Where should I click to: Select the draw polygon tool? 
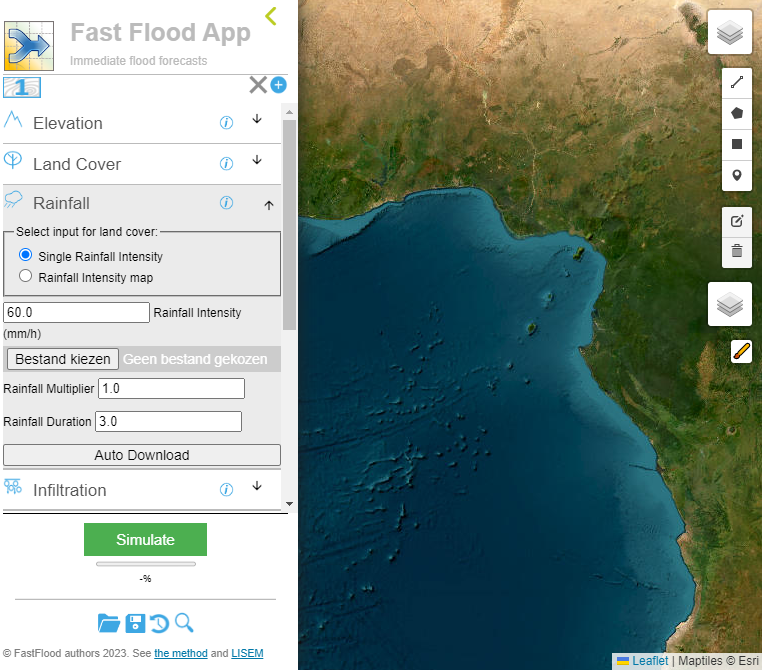(x=737, y=114)
